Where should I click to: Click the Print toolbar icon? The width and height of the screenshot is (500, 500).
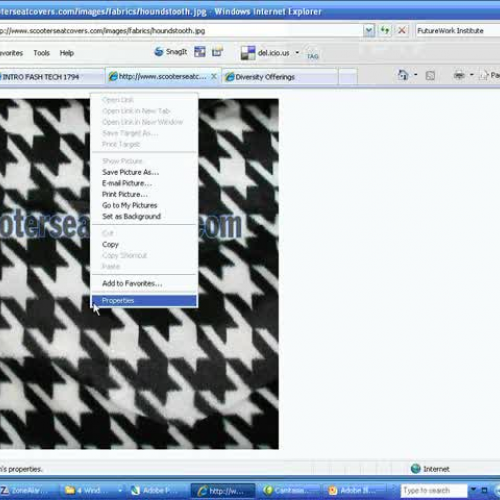click(x=459, y=75)
